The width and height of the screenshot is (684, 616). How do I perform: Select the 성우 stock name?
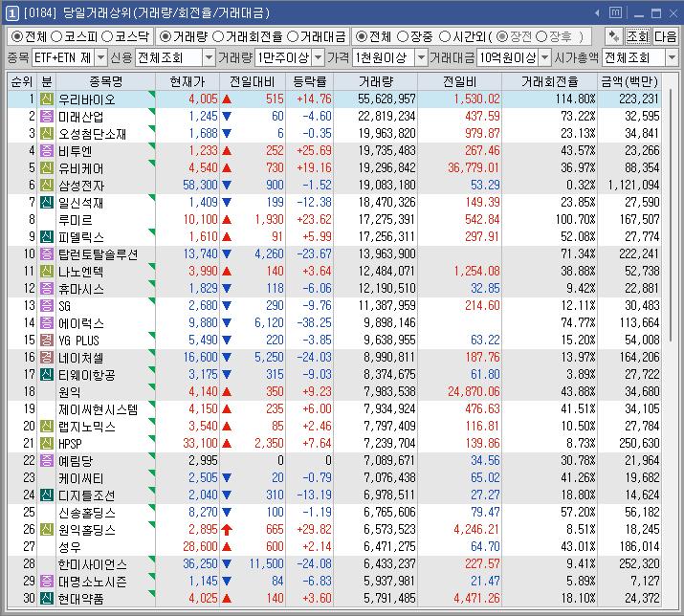click(70, 546)
